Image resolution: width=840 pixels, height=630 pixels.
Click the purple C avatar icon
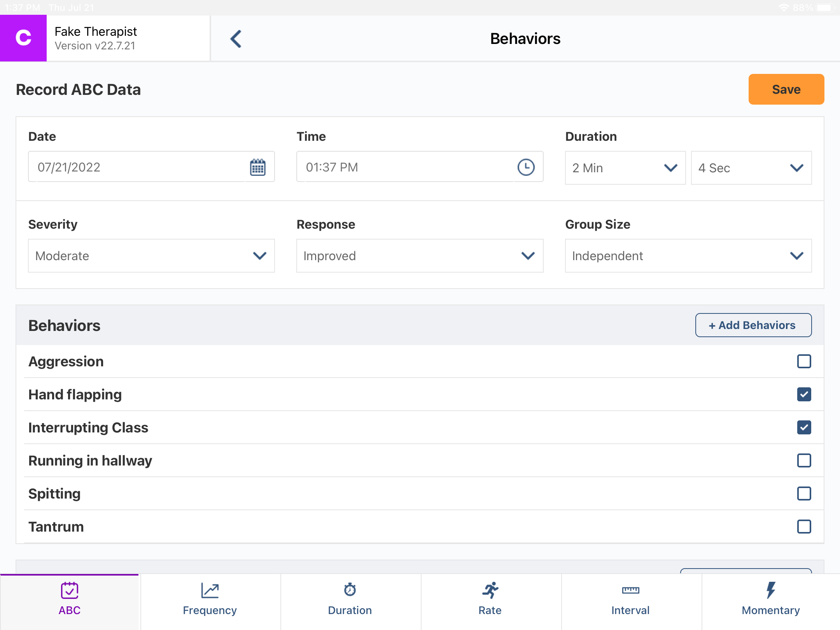pyautogui.click(x=23, y=38)
